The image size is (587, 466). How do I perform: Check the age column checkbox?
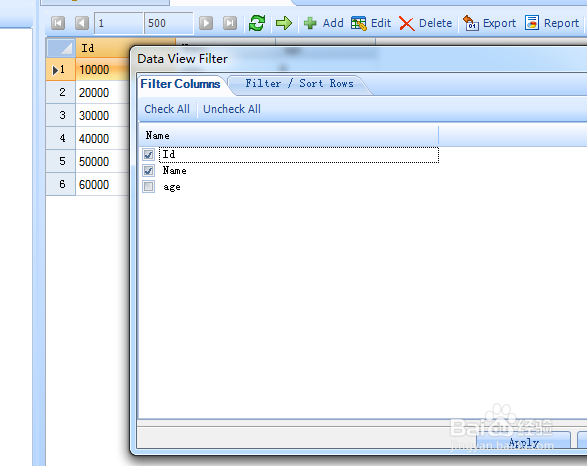tap(149, 186)
